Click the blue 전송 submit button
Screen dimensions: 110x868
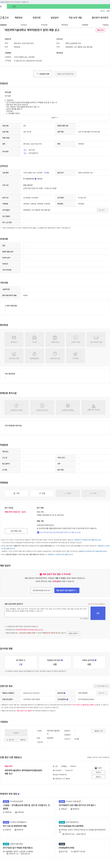(98, 613)
